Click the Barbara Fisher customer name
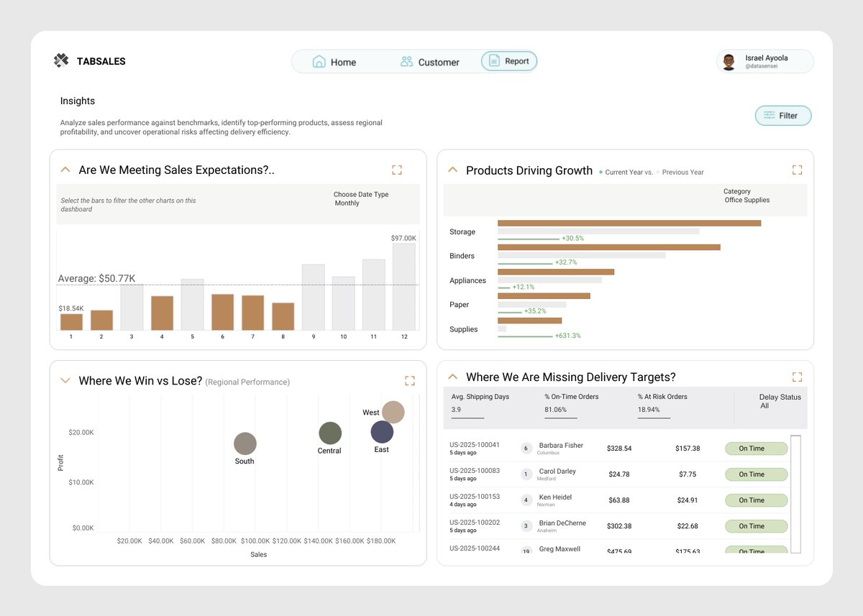 (x=561, y=445)
